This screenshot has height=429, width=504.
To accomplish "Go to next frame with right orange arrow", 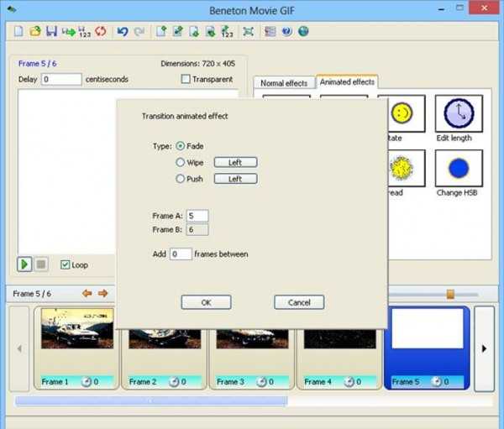I will 102,293.
